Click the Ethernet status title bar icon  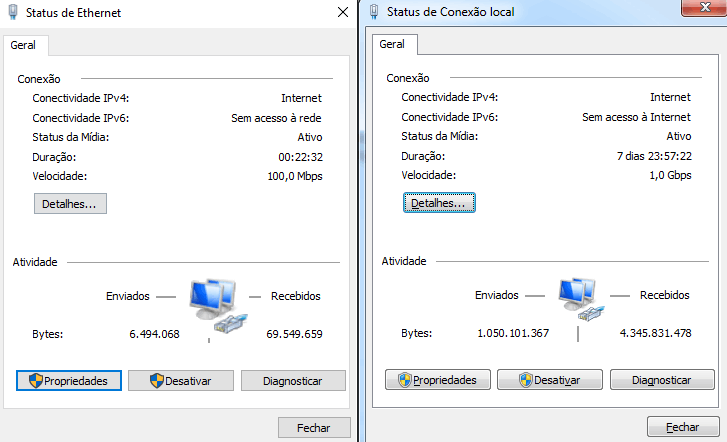click(x=13, y=12)
